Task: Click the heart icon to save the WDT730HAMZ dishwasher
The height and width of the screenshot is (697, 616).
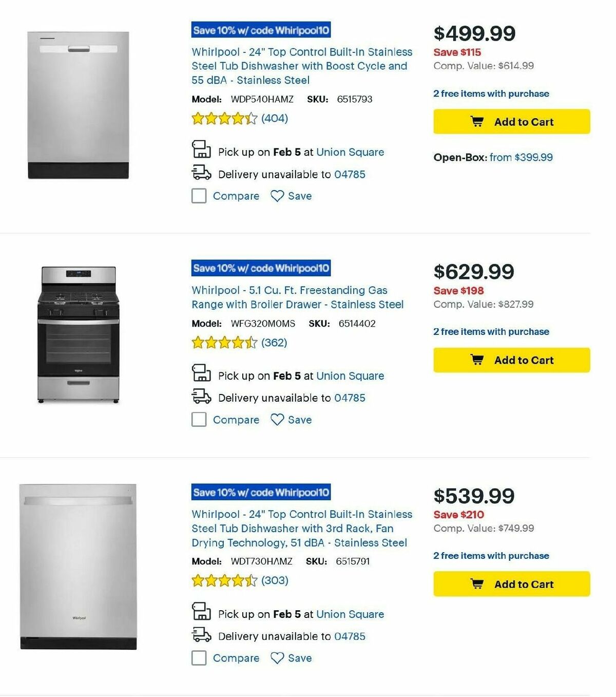Action: 277,658
